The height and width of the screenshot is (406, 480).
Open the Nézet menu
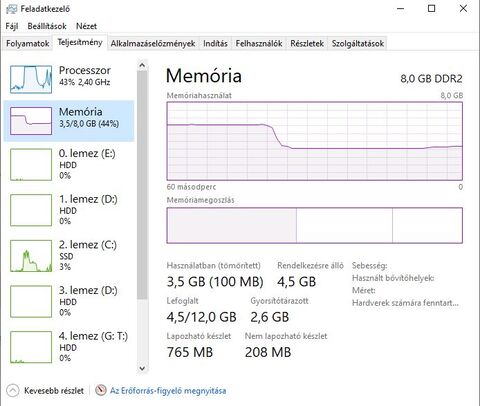pyautogui.click(x=86, y=26)
